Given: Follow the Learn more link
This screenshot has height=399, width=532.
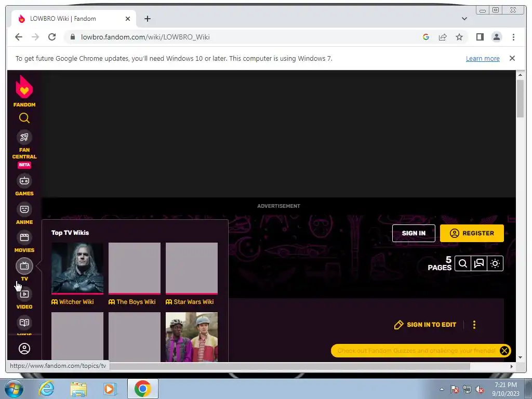Looking at the screenshot, I should [483, 58].
